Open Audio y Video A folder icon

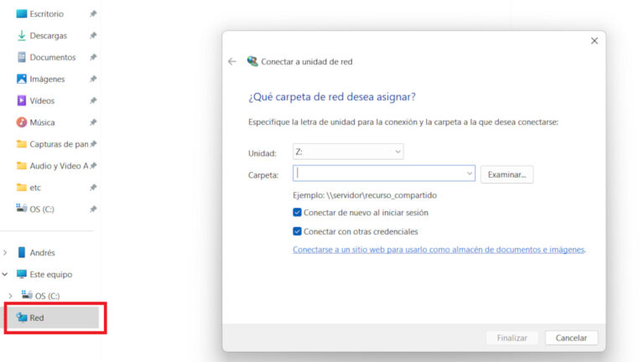(x=21, y=166)
